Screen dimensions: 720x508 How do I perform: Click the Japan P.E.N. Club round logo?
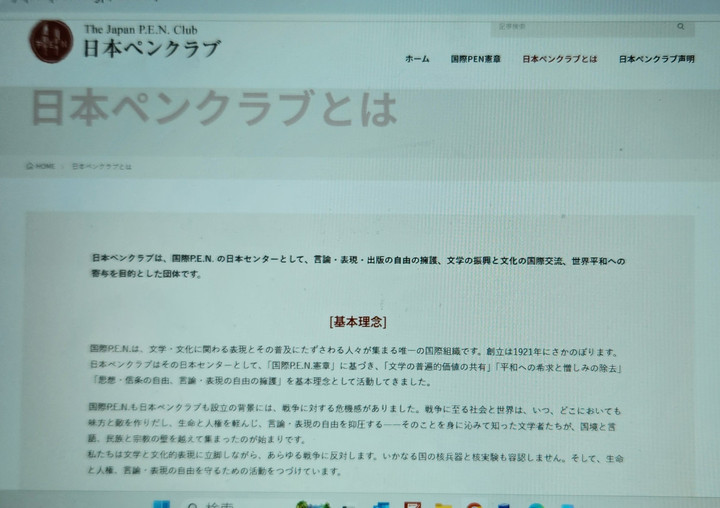click(x=50, y=41)
